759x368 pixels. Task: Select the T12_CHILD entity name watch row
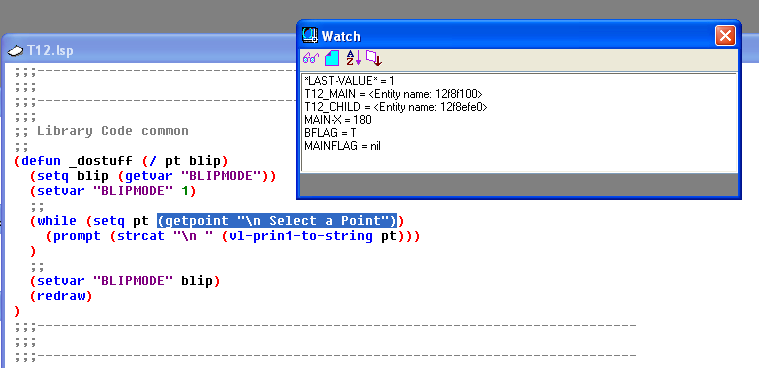[x=395, y=107]
